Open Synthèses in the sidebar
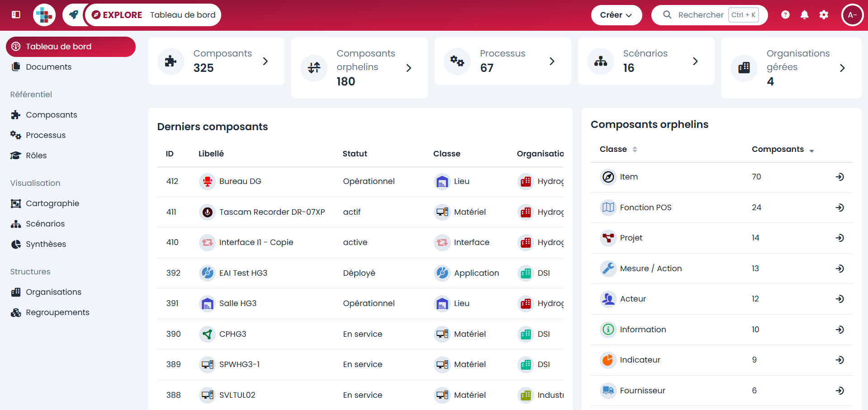 (x=46, y=244)
